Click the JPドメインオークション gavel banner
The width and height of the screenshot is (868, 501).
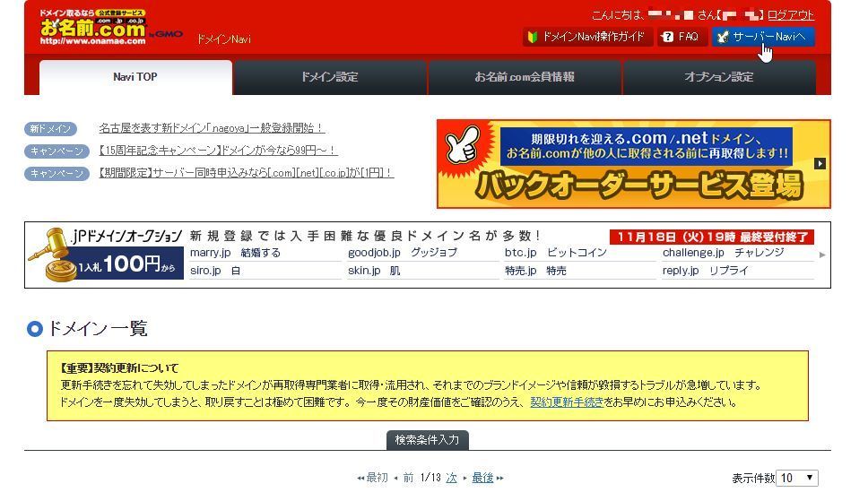click(x=105, y=255)
